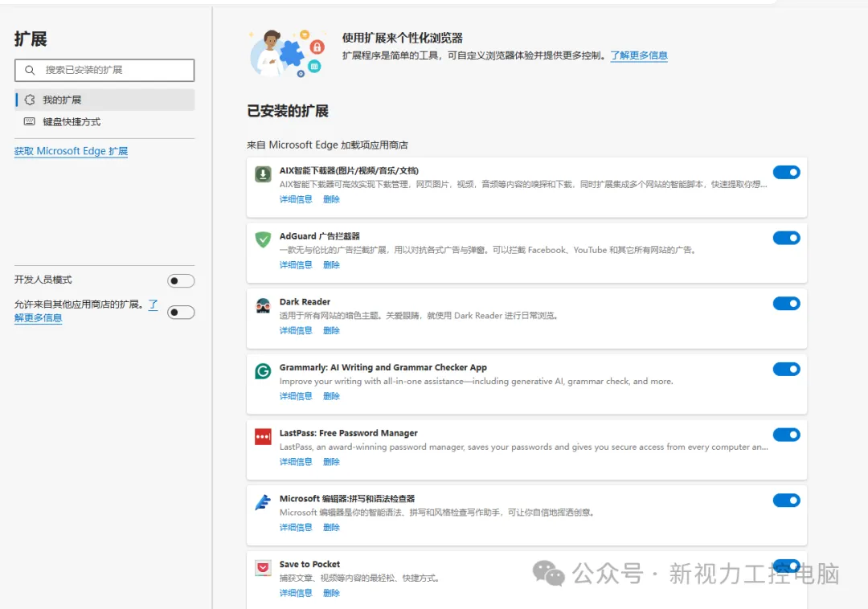Click 删除 for Dark Reader
This screenshot has width=868, height=609.
(331, 330)
